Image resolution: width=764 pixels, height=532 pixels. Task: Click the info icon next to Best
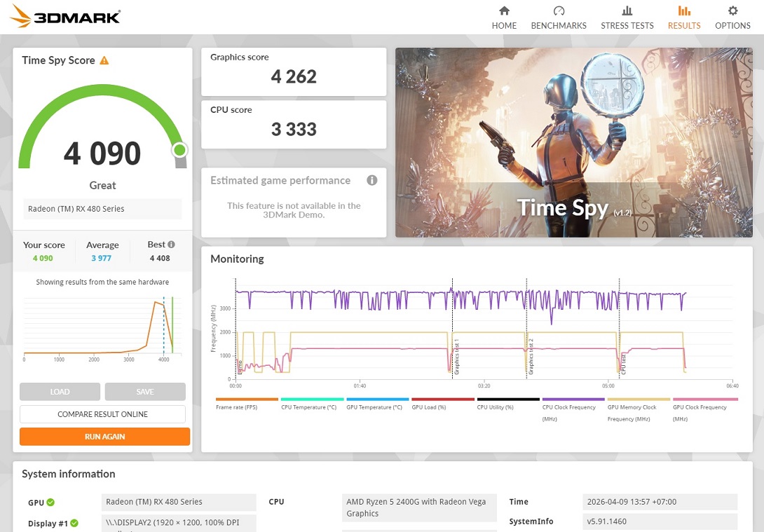171,245
